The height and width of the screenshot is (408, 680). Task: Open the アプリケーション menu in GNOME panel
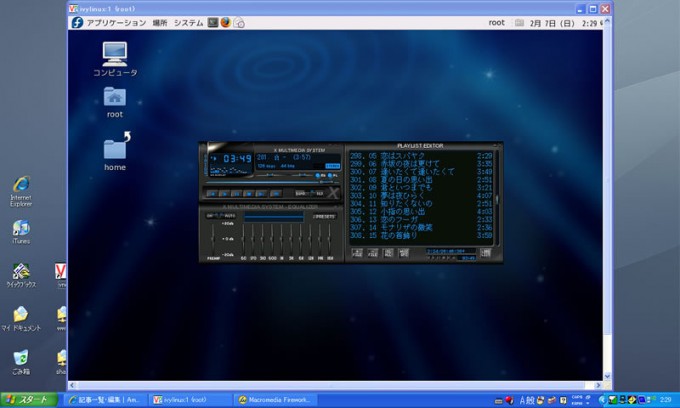[x=116, y=23]
